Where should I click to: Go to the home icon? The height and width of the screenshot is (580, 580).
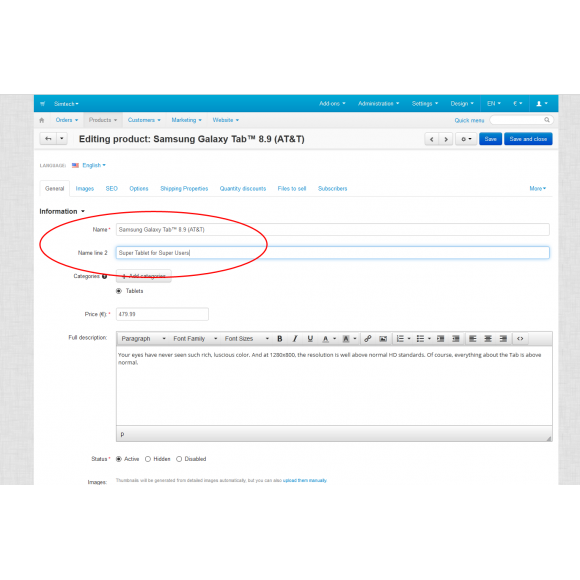[x=42, y=120]
